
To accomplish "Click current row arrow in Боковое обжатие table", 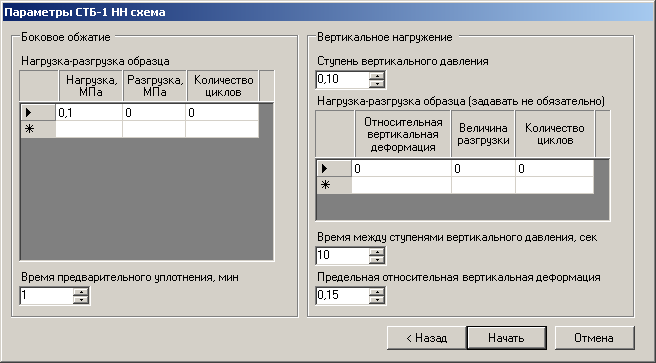I will (38, 112).
